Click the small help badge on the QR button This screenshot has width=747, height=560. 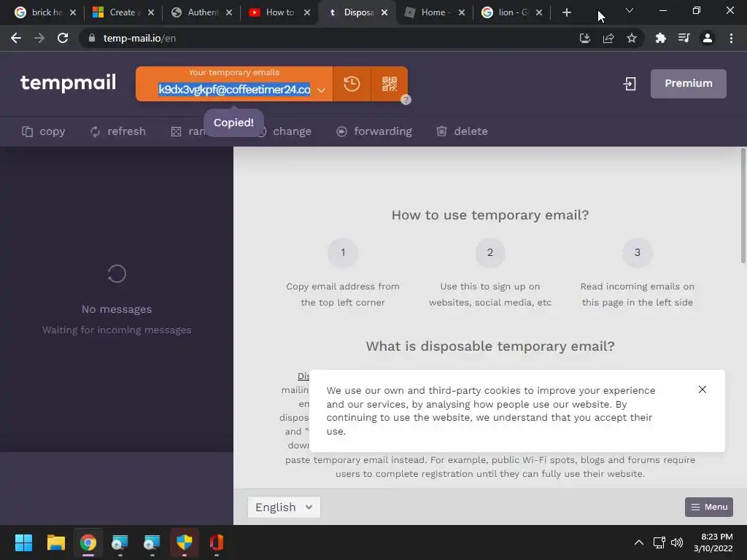pyautogui.click(x=406, y=99)
